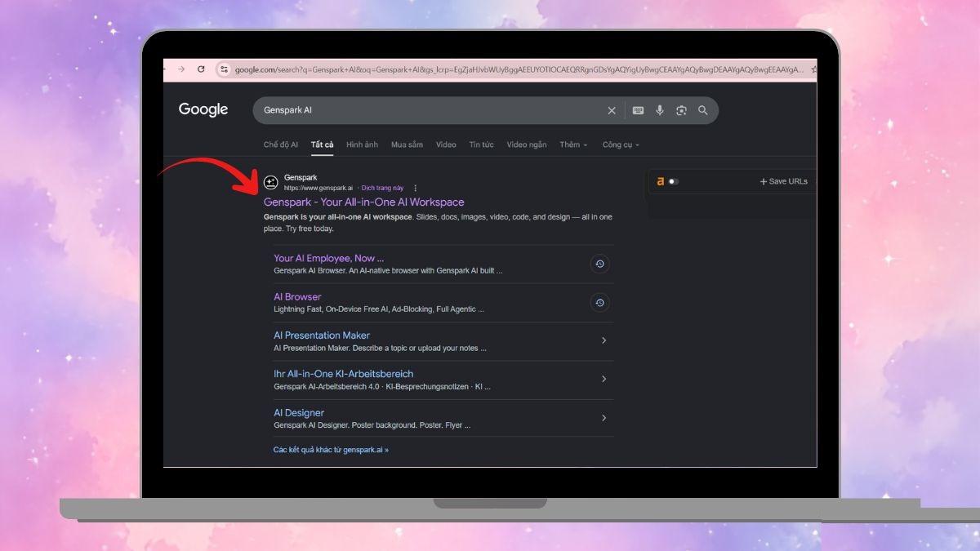Toggle the switch next to orange 'a'

[674, 181]
